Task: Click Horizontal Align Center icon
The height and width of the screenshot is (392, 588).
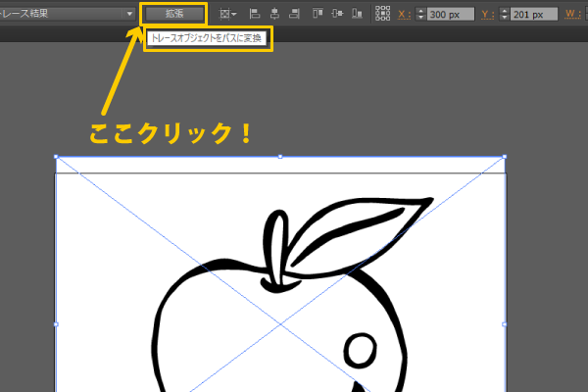Action: [271, 15]
